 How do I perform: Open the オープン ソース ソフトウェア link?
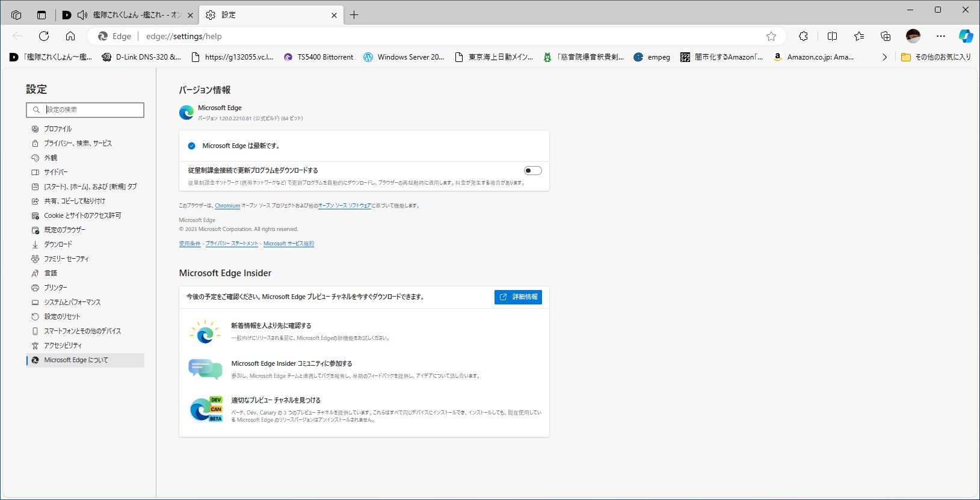tap(344, 206)
